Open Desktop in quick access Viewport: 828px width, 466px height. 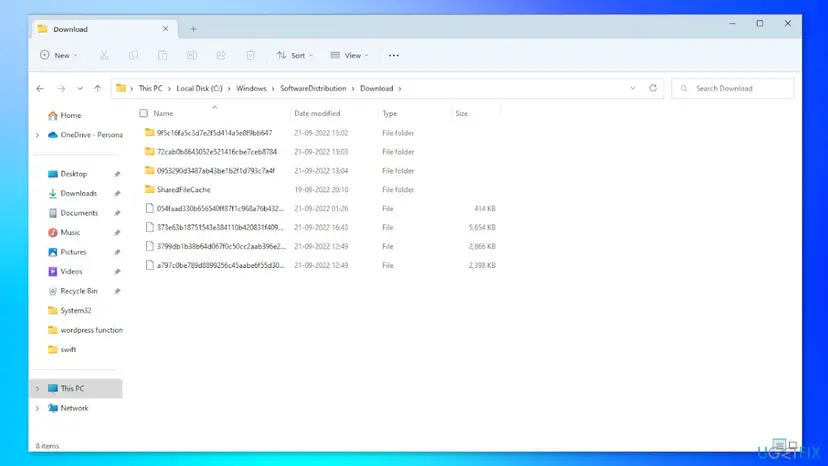click(68, 174)
